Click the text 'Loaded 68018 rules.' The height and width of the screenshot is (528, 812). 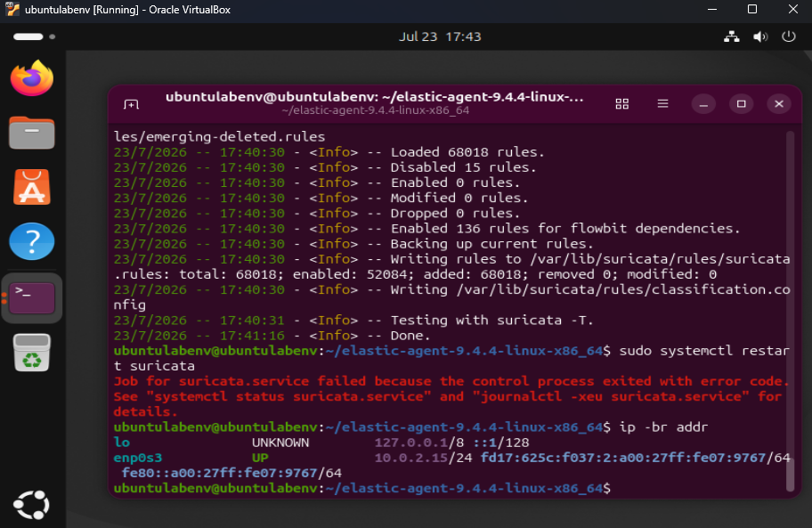coord(467,152)
